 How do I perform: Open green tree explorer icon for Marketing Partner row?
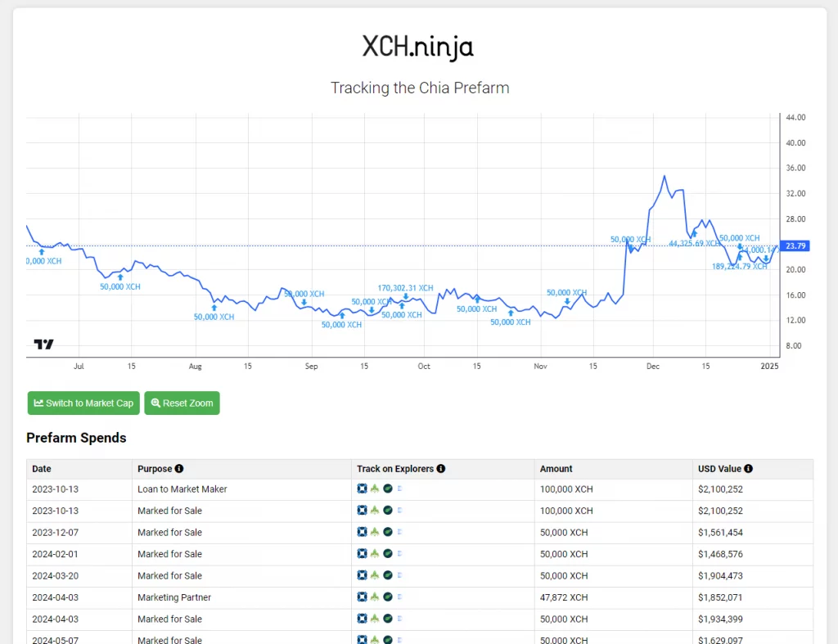375,597
